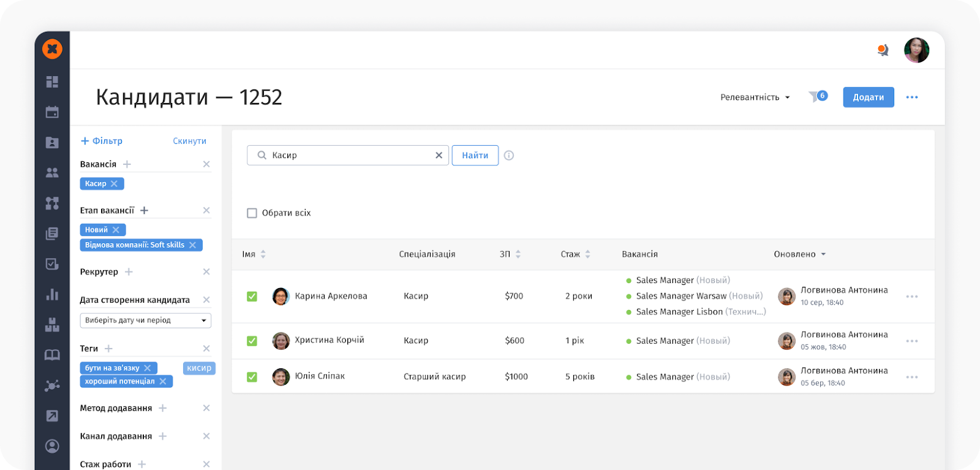Open the Релевантність sort dropdown

click(755, 97)
